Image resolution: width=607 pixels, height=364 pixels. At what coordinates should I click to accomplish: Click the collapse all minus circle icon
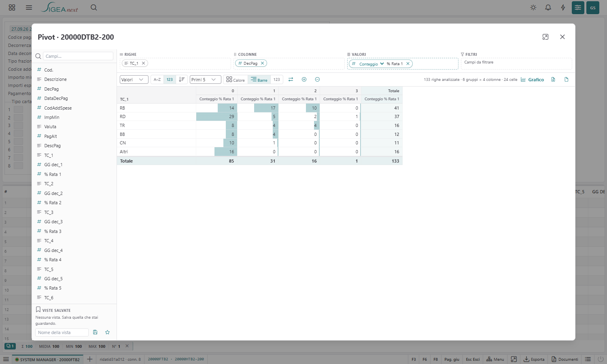pos(317,79)
